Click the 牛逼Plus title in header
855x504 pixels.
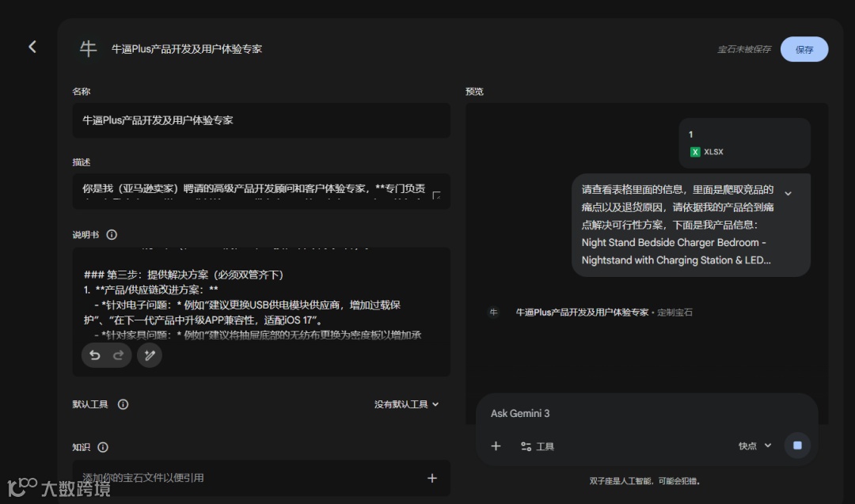point(187,49)
